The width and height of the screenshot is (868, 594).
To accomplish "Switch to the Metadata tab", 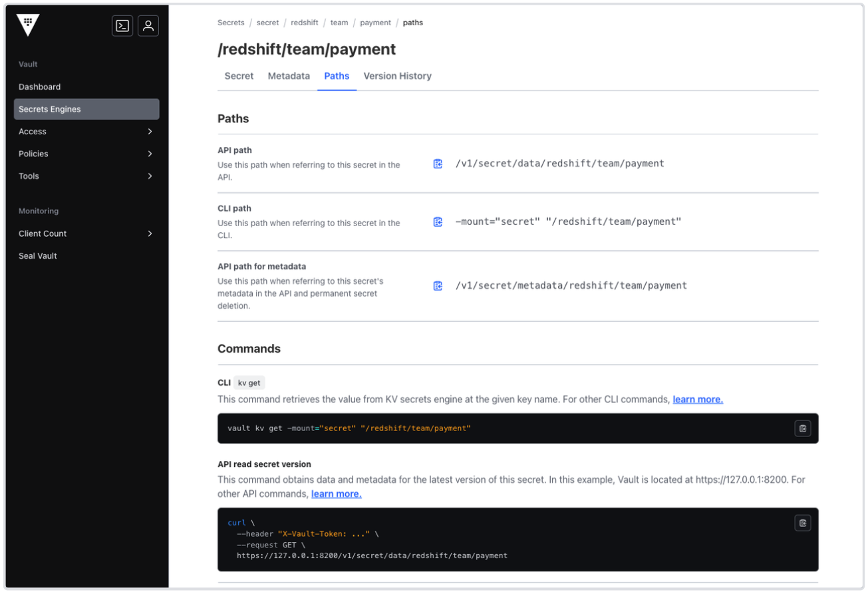I will [289, 76].
